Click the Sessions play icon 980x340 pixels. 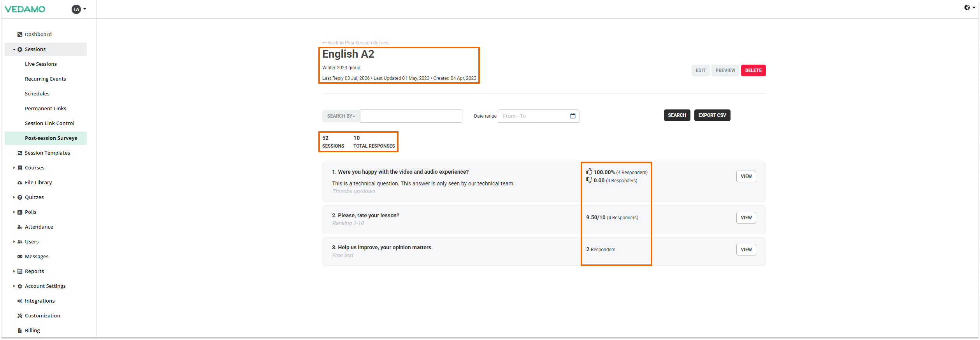click(x=20, y=49)
